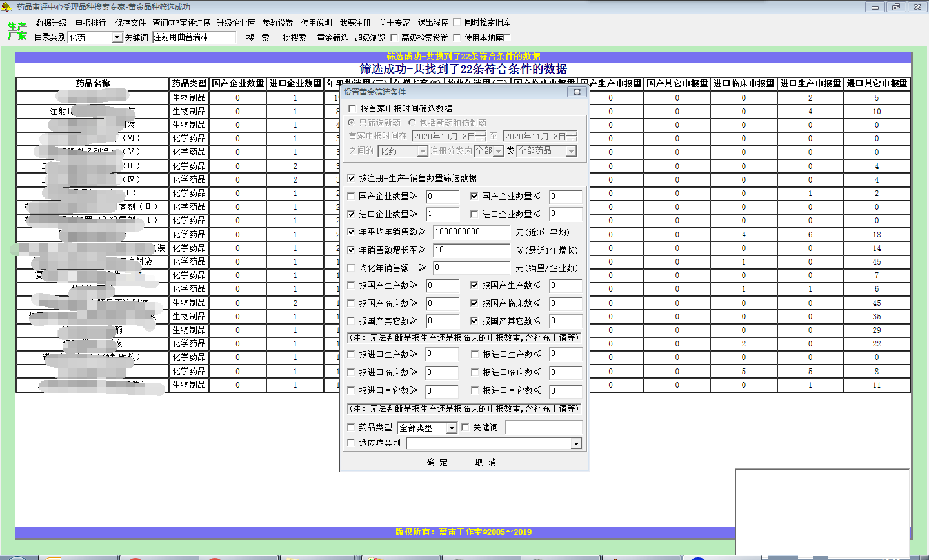This screenshot has width=929, height=560.
Task: Uncheck 国产企业数量≤ checkbox
Action: [474, 196]
